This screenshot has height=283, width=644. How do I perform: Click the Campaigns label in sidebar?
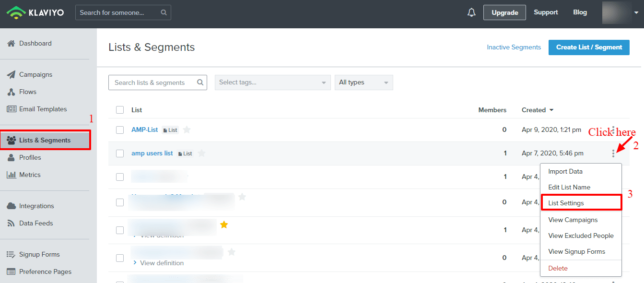[x=35, y=74]
